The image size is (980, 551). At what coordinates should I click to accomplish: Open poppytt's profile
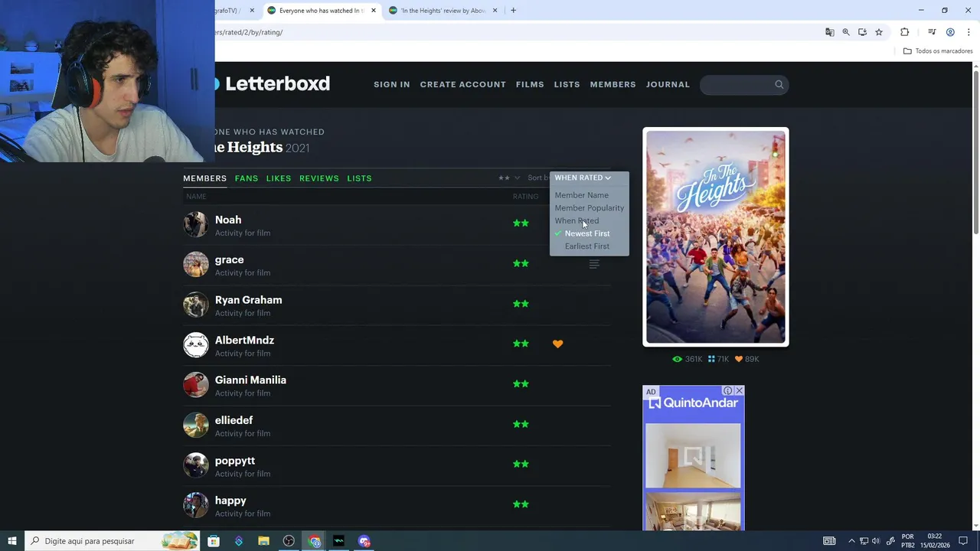[x=234, y=461]
